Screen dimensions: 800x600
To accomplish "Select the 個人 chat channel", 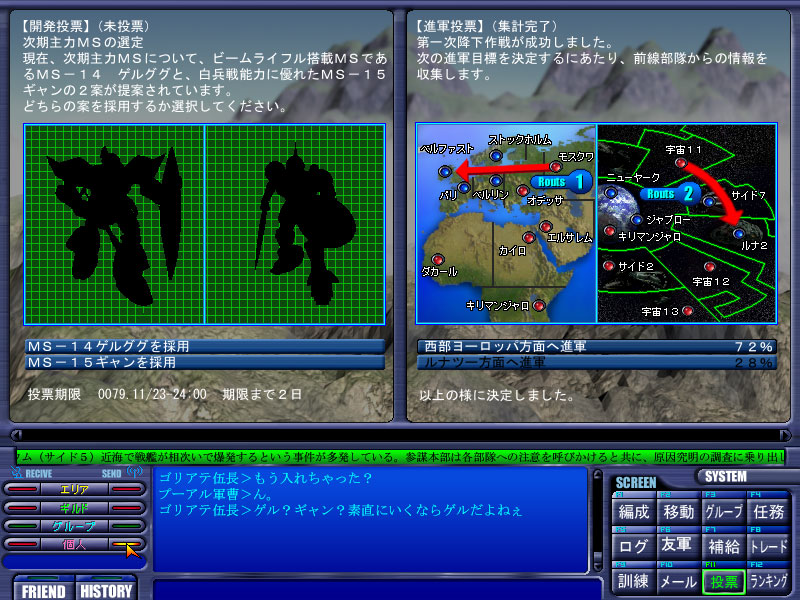I will pyautogui.click(x=74, y=544).
